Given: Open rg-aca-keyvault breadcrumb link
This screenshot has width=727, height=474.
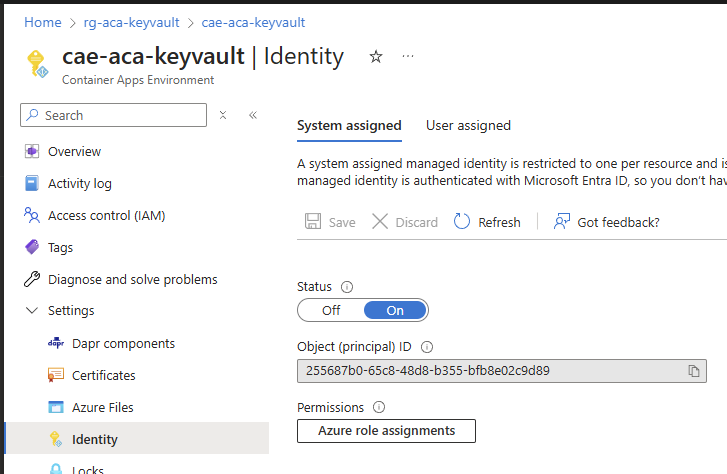Looking at the screenshot, I should [131, 22].
